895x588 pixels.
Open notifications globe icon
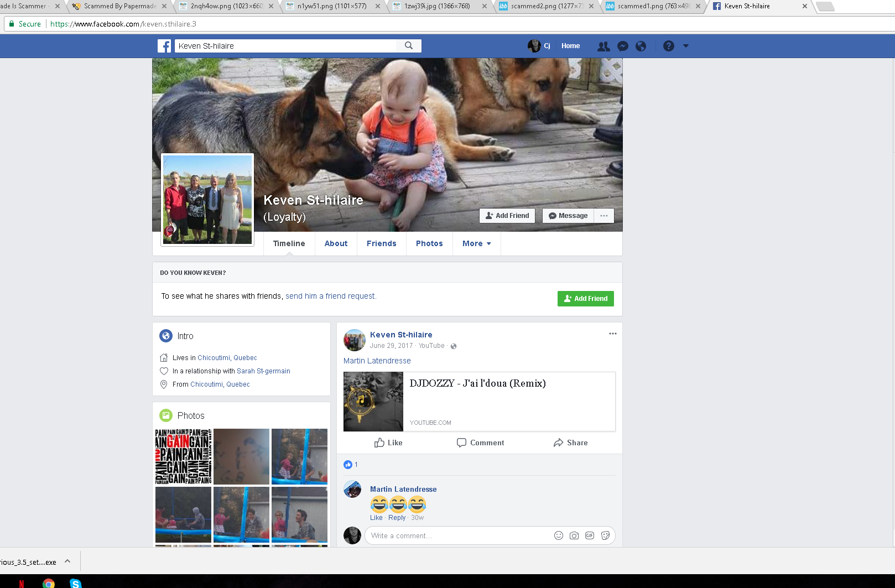[641, 46]
